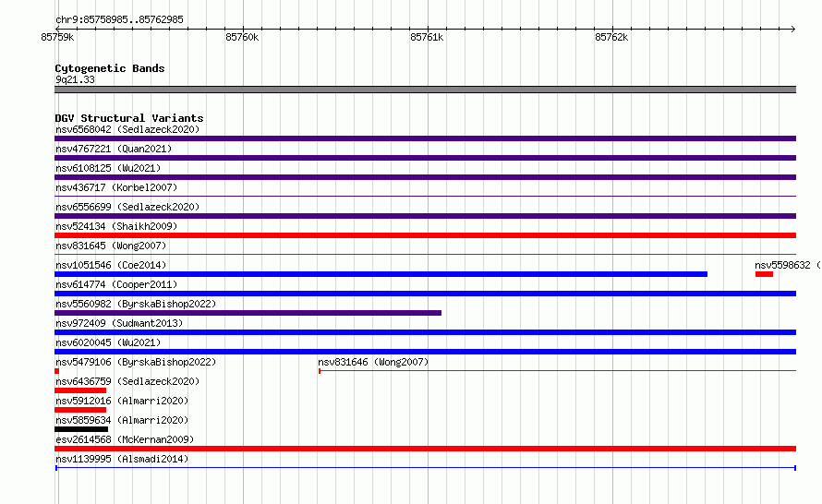This screenshot has width=822, height=504.
Task: Click the 85760k ruler label
Action: click(x=242, y=37)
